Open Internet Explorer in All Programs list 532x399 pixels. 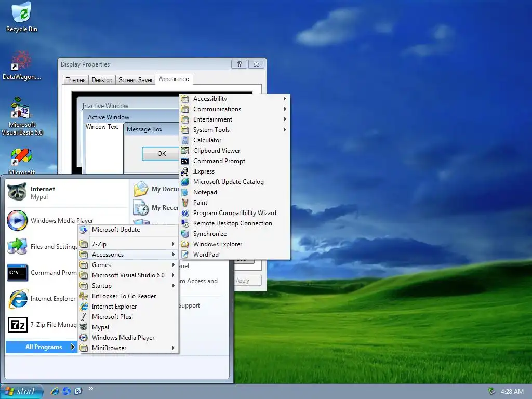(128, 307)
